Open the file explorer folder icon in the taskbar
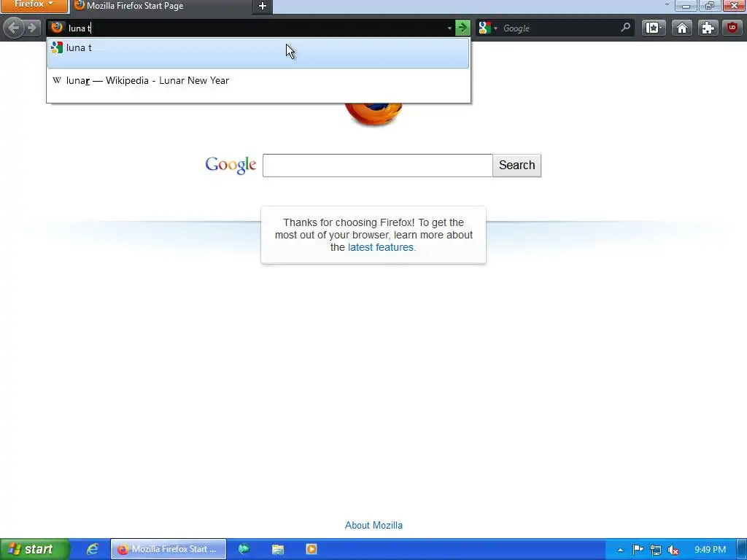Viewport: 747px width, 560px height. coord(278,549)
